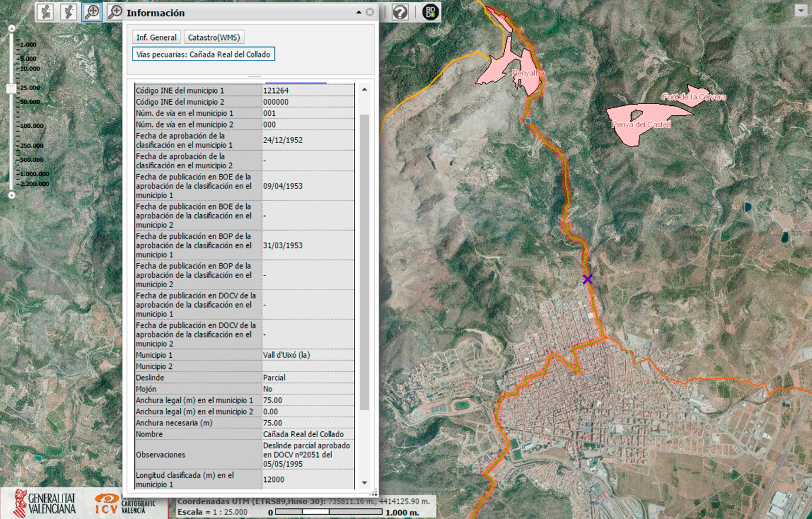Image resolution: width=812 pixels, height=519 pixels.
Task: Click zoom slider top arrow button
Action: 11,28
